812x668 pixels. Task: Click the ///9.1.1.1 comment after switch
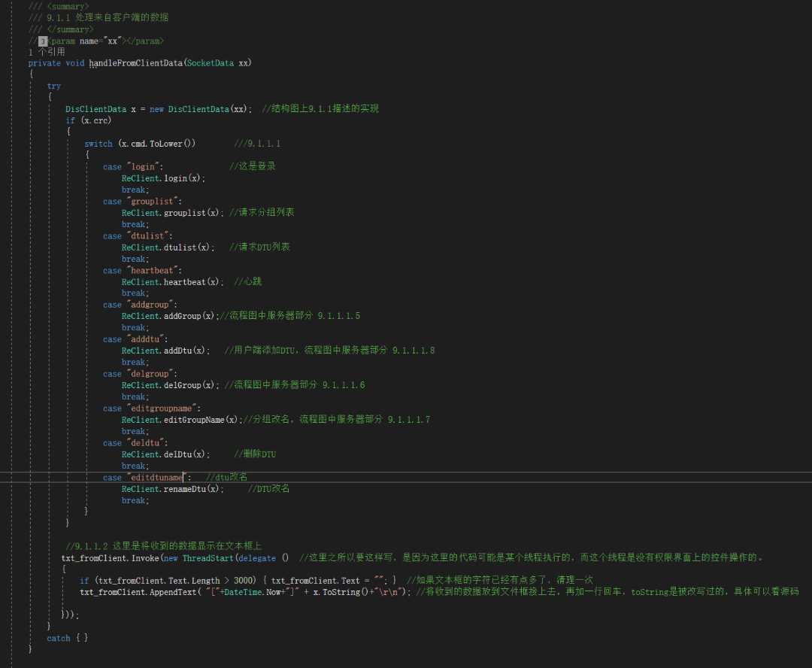(257, 144)
